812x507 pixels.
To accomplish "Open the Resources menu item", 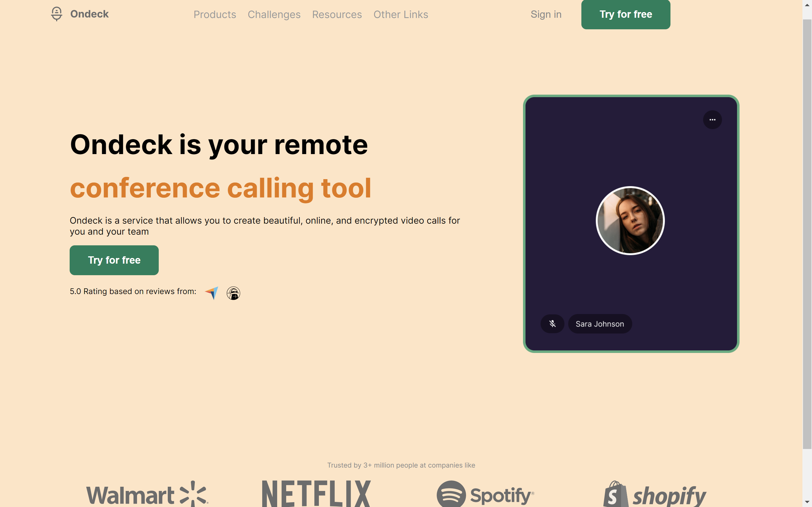I will click(337, 14).
